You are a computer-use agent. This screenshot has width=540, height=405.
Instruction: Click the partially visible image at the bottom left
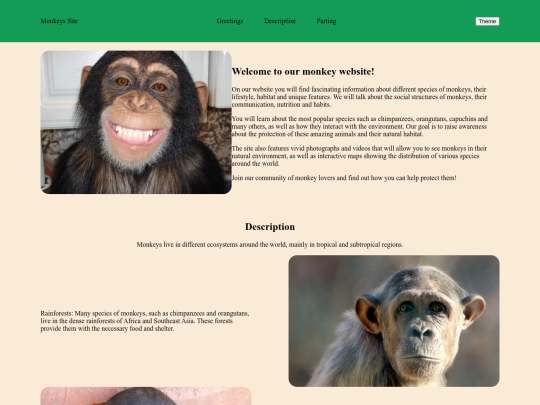tap(146, 396)
